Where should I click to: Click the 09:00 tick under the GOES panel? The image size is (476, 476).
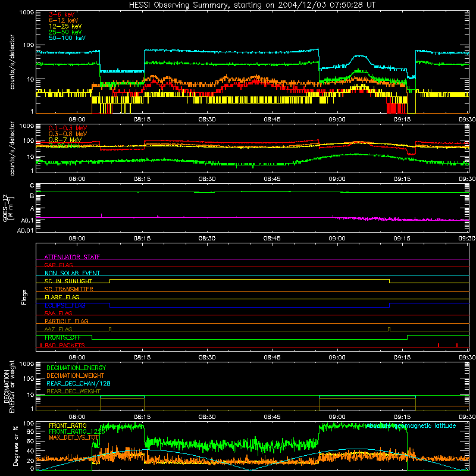coord(337,239)
